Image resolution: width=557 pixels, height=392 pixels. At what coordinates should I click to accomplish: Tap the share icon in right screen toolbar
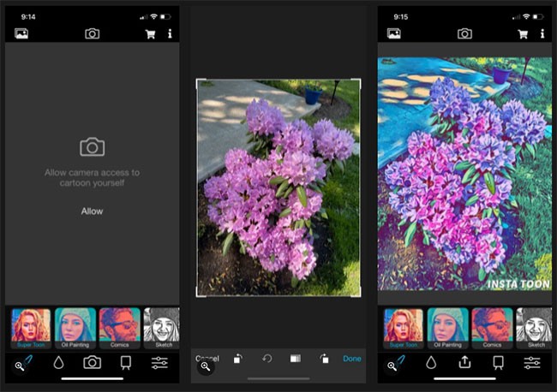point(464,362)
